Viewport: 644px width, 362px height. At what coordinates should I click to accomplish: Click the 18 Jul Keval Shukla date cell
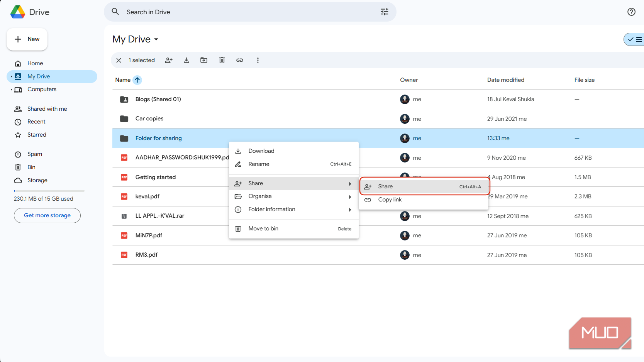click(511, 99)
